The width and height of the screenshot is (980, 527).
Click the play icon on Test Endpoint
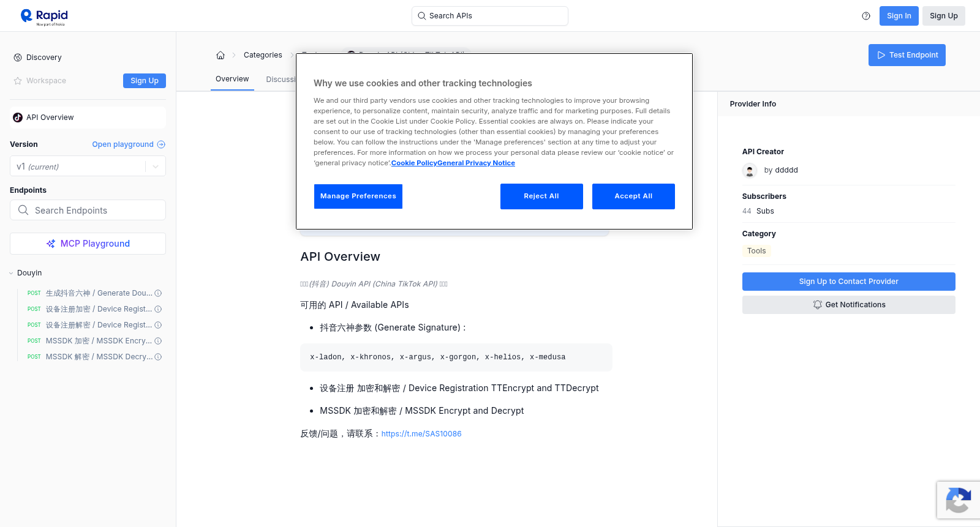click(881, 55)
